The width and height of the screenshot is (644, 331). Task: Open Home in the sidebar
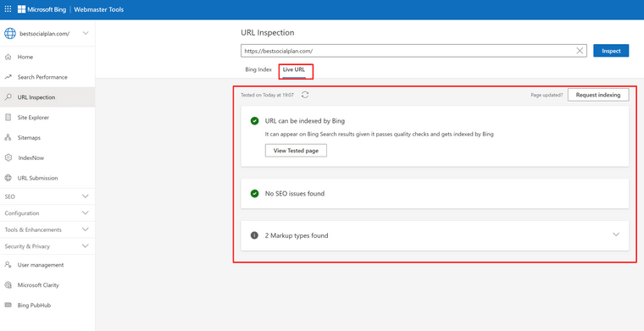pyautogui.click(x=47, y=57)
